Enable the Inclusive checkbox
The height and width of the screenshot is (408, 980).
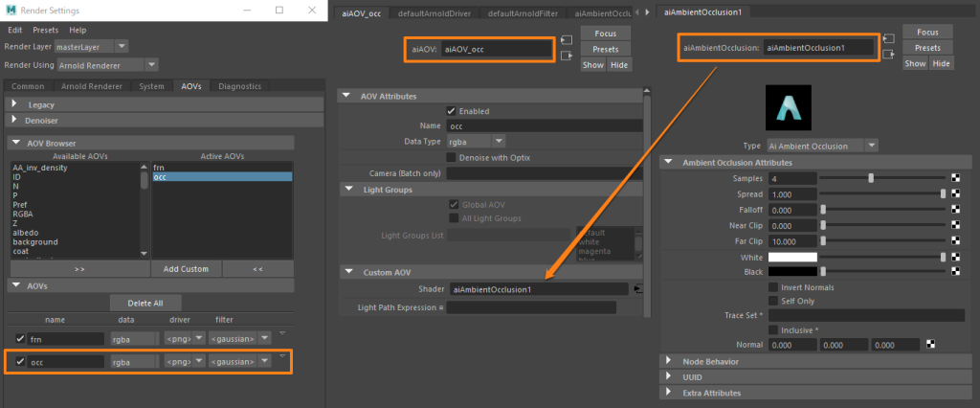[x=773, y=329]
